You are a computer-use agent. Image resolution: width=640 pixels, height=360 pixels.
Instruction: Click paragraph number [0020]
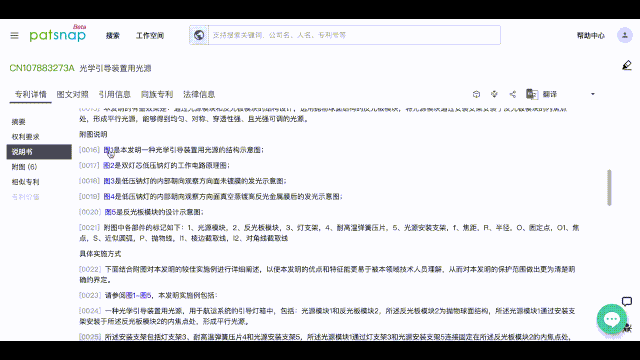pyautogui.click(x=90, y=212)
